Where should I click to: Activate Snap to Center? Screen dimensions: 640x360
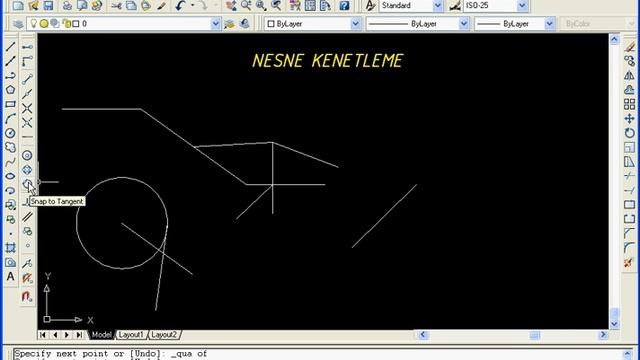(27, 155)
